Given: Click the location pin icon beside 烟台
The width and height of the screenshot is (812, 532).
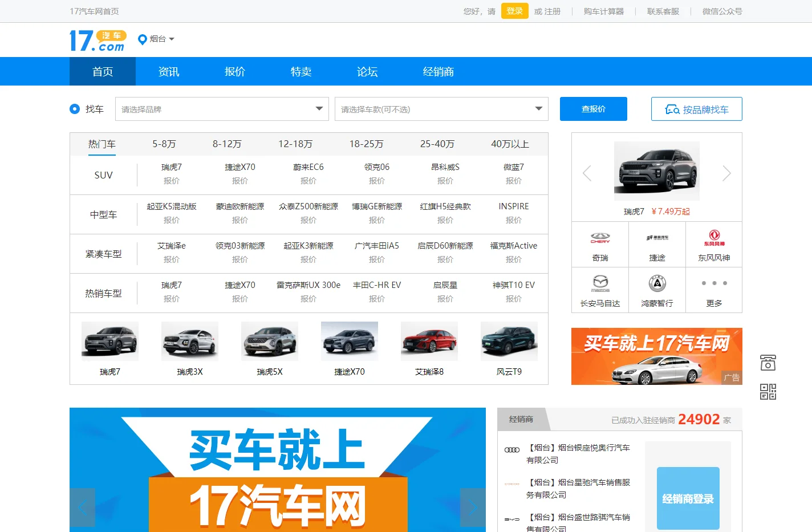Looking at the screenshot, I should 143,39.
